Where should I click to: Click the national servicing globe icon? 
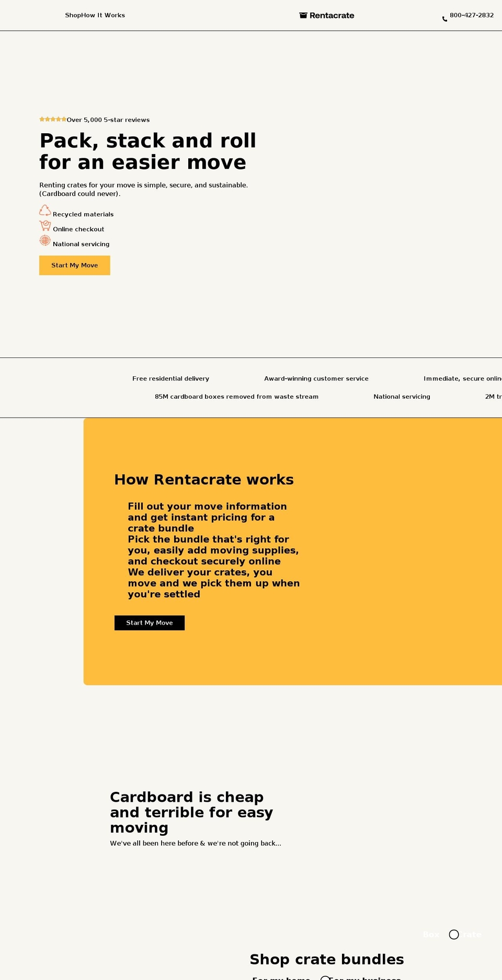pos(45,240)
